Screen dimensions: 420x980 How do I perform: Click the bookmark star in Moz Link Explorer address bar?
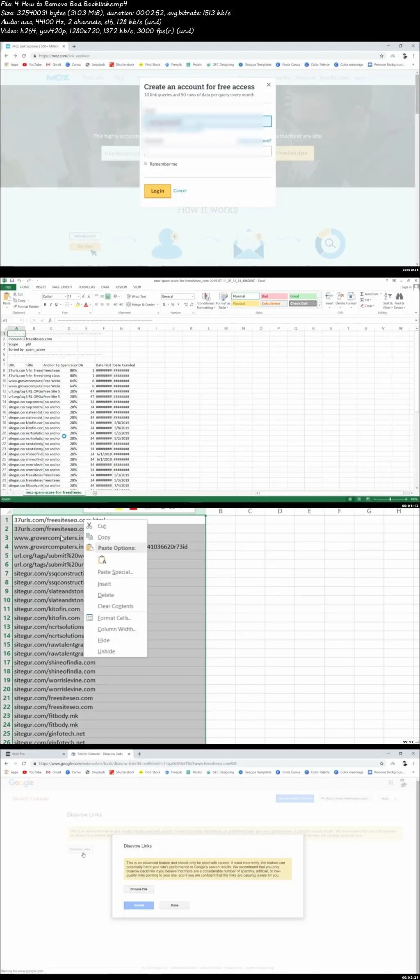point(381,56)
